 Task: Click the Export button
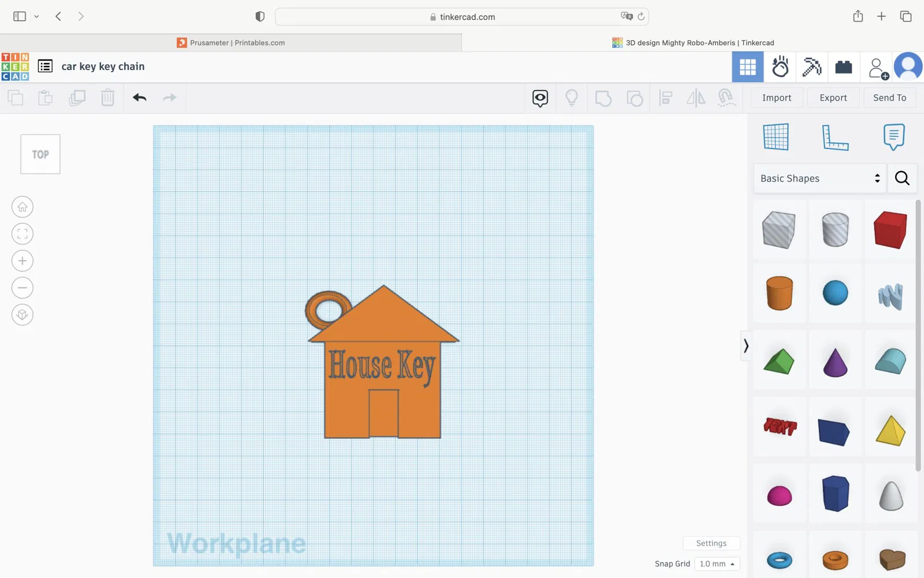click(833, 98)
